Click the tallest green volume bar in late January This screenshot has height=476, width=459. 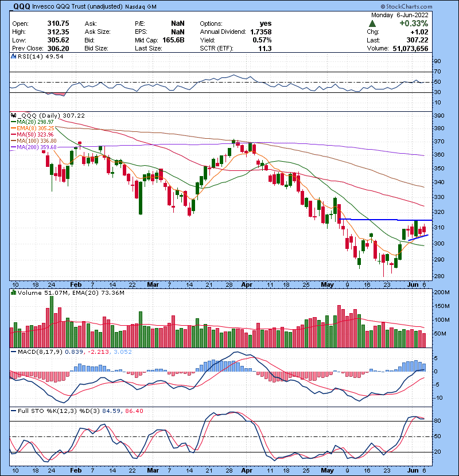click(52, 322)
